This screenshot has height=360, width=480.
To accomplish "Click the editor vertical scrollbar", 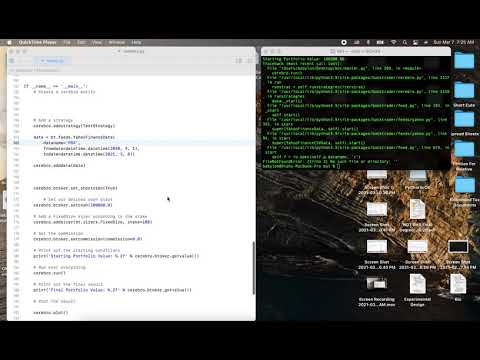I will 254,268.
